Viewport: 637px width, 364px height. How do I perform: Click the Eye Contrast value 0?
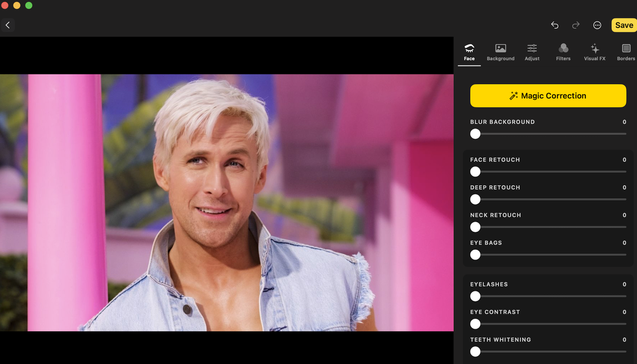pyautogui.click(x=624, y=312)
